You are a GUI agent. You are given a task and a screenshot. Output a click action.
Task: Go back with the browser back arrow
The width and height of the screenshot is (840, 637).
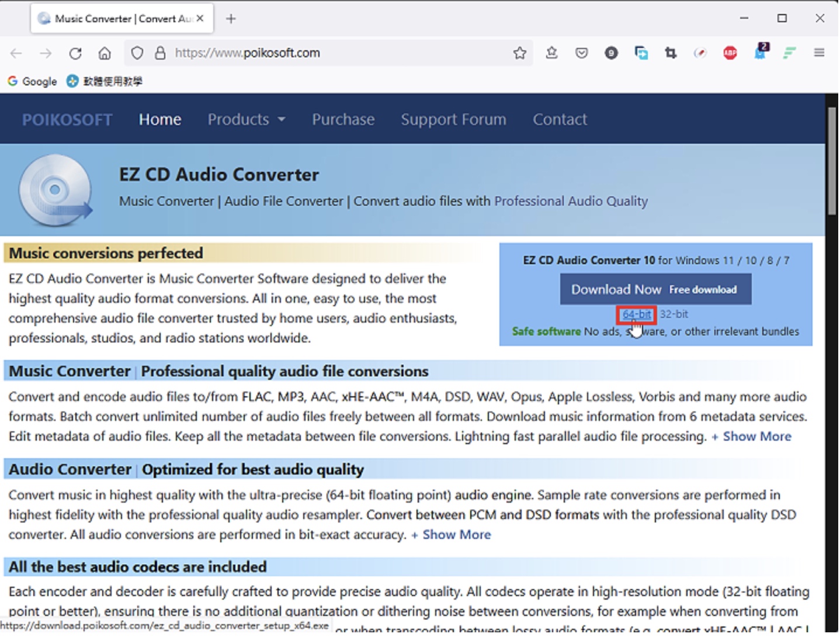tap(16, 53)
